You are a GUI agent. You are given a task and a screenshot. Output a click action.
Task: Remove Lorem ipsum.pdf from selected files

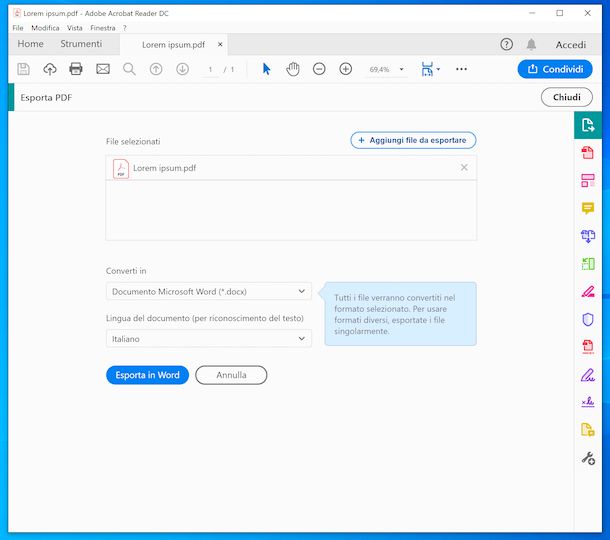[464, 167]
